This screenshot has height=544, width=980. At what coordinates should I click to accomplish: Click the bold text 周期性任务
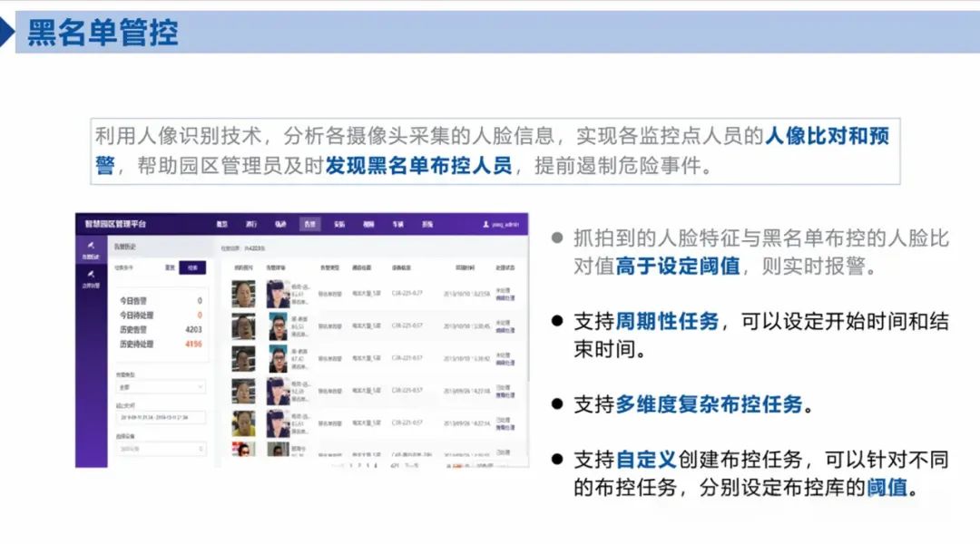(x=668, y=322)
